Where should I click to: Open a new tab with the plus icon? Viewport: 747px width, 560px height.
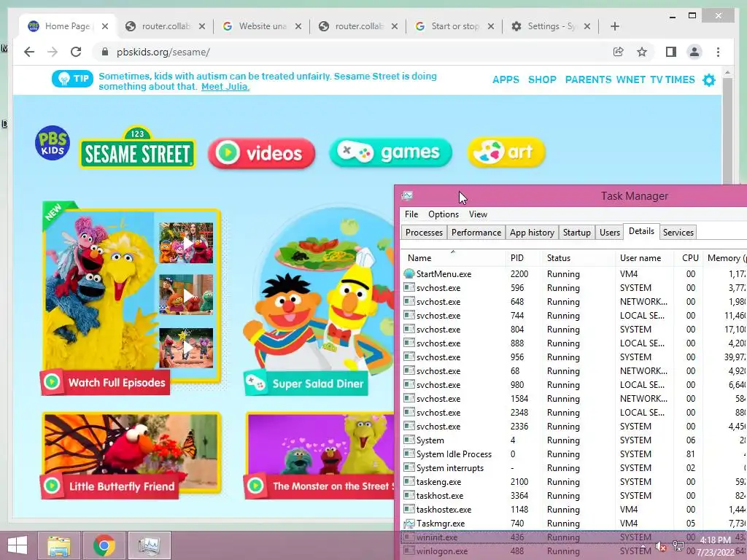pos(614,26)
